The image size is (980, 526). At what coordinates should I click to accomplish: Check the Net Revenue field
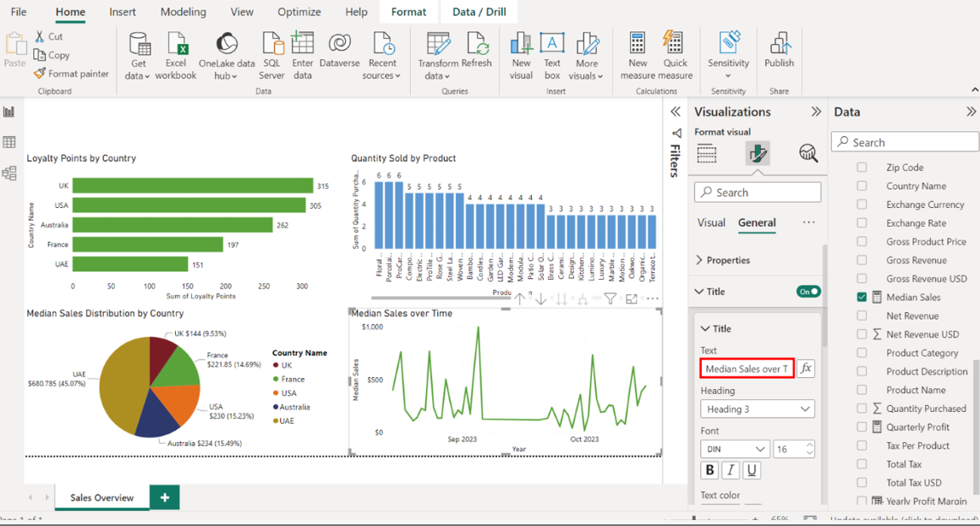tap(862, 315)
